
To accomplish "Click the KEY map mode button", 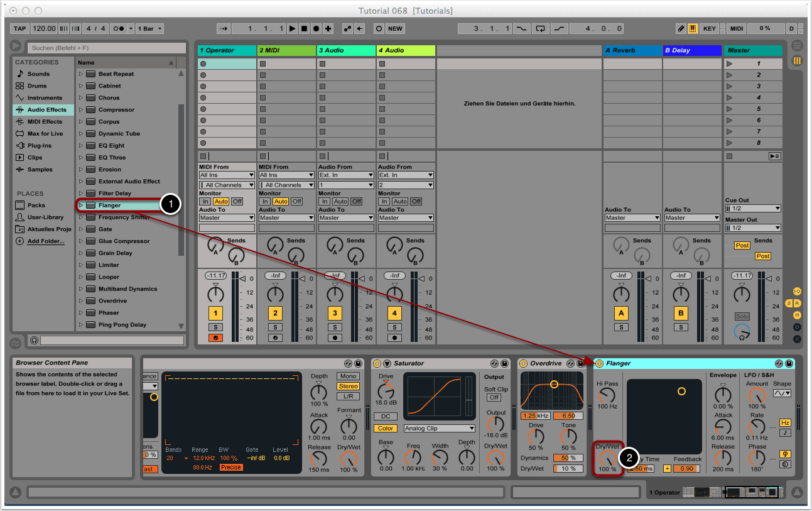I will 709,29.
